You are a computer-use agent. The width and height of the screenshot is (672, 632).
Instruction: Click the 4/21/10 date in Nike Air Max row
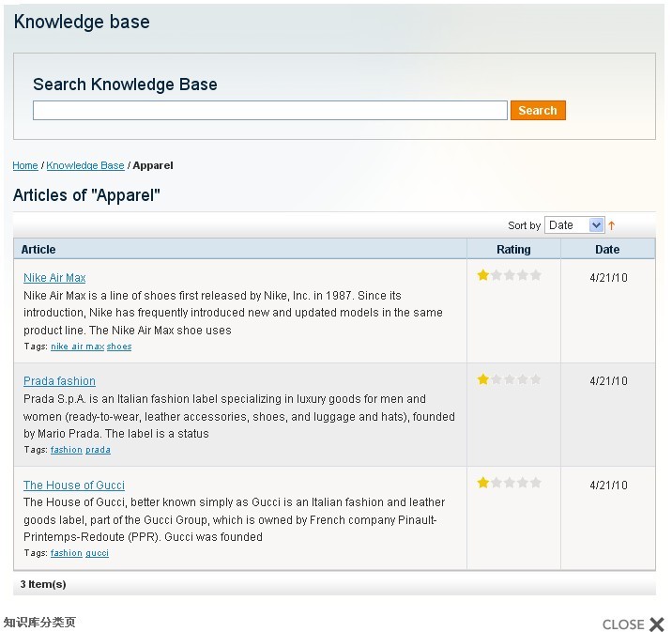coord(608,278)
